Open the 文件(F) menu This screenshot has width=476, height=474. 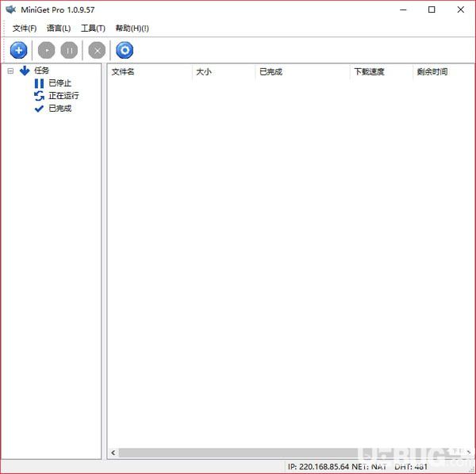coord(25,29)
